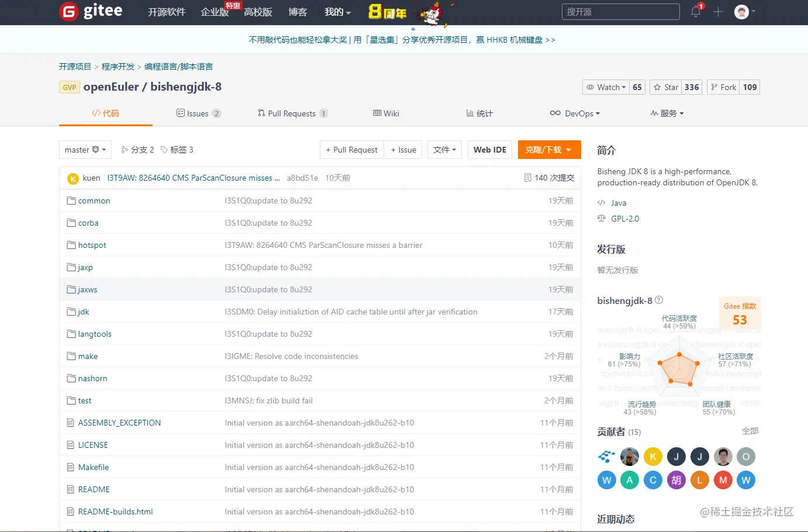The height and width of the screenshot is (532, 808).
Task: Click the help icon next to bishengjdk-8 index
Action: pos(659,300)
